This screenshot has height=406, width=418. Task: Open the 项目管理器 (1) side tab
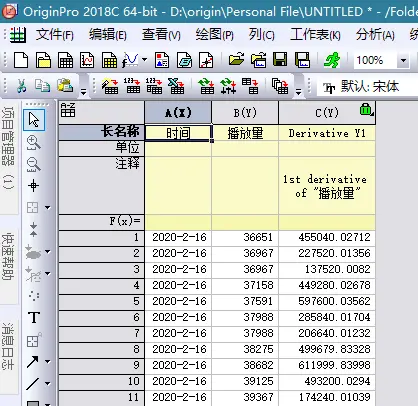(8, 148)
